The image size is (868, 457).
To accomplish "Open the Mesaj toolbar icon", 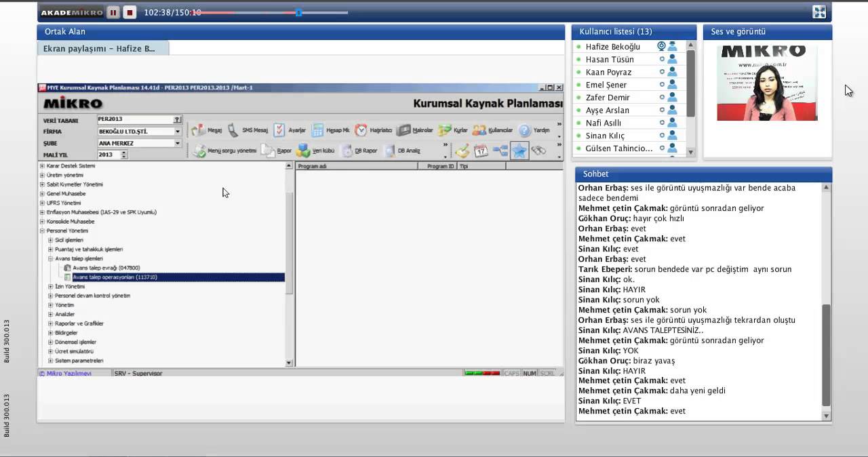I will [x=206, y=130].
